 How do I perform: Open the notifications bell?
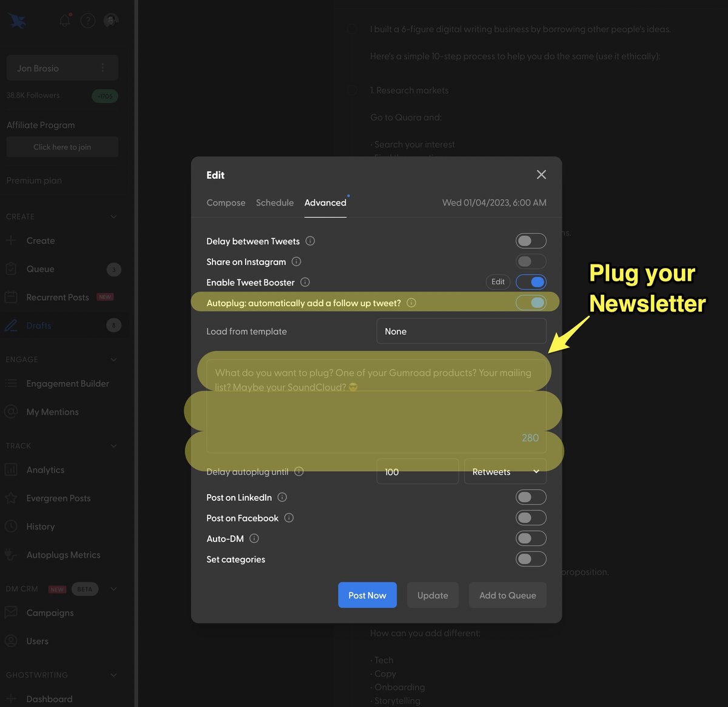pyautogui.click(x=65, y=21)
